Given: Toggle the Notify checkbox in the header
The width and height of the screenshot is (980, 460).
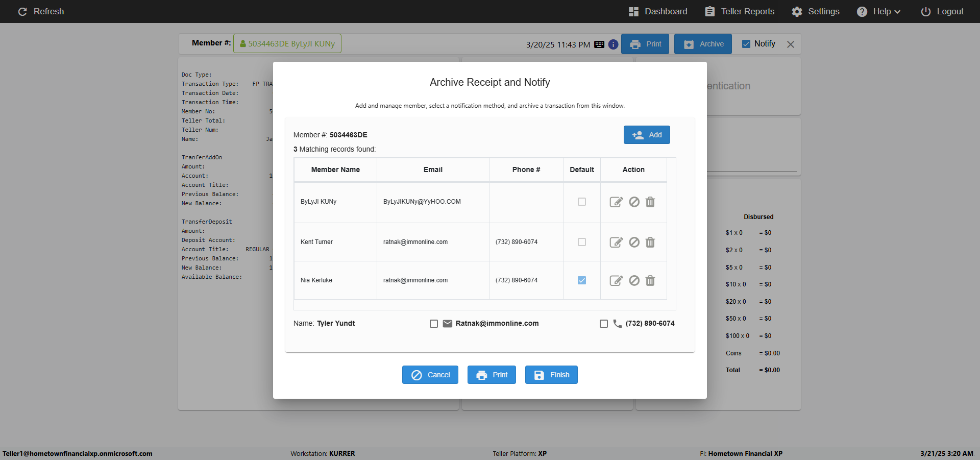Looking at the screenshot, I should click(x=746, y=44).
